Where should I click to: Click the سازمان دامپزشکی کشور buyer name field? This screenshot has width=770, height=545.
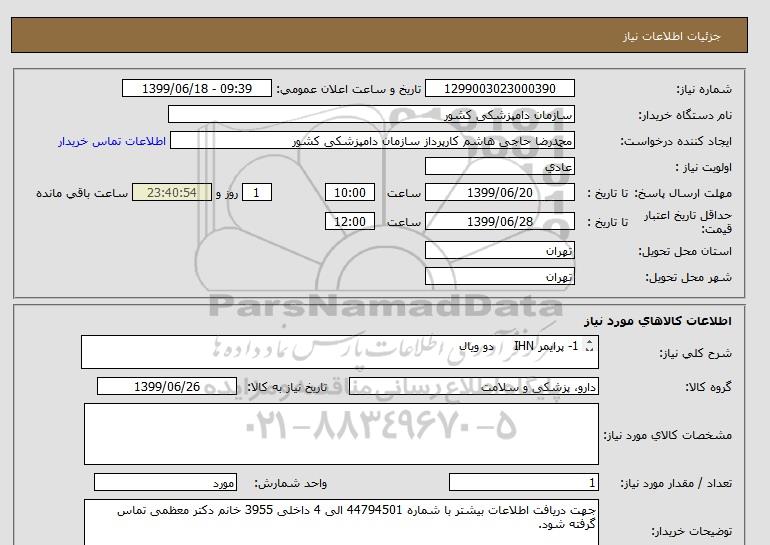[x=371, y=114]
